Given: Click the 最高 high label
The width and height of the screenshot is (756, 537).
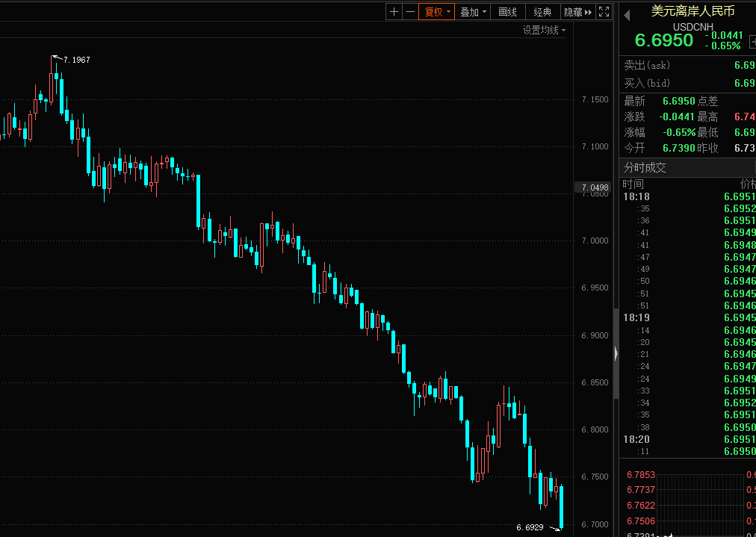Looking at the screenshot, I should tap(707, 117).
